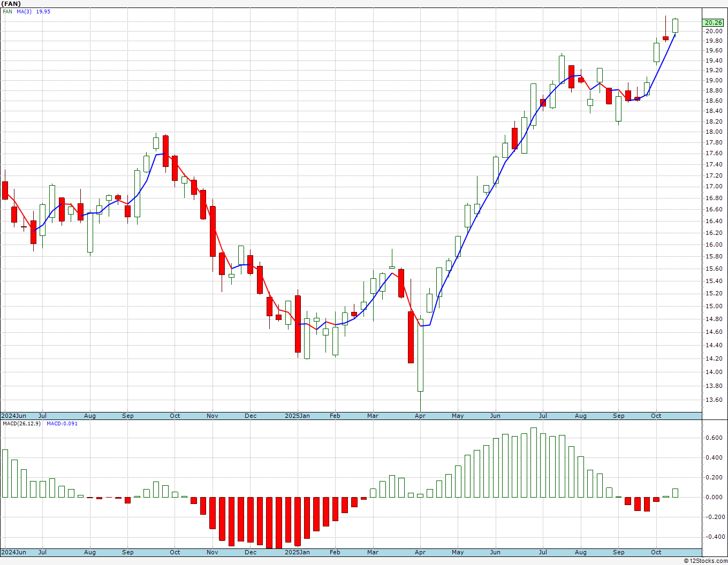The height and width of the screenshot is (565, 728).
Task: Select May on the MACD panel date axis
Action: coord(458,552)
